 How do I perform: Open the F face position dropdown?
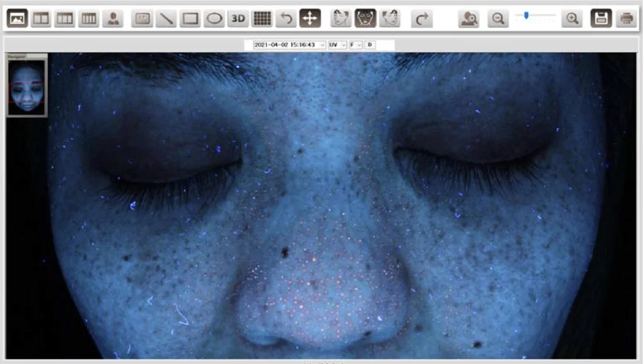pyautogui.click(x=356, y=45)
